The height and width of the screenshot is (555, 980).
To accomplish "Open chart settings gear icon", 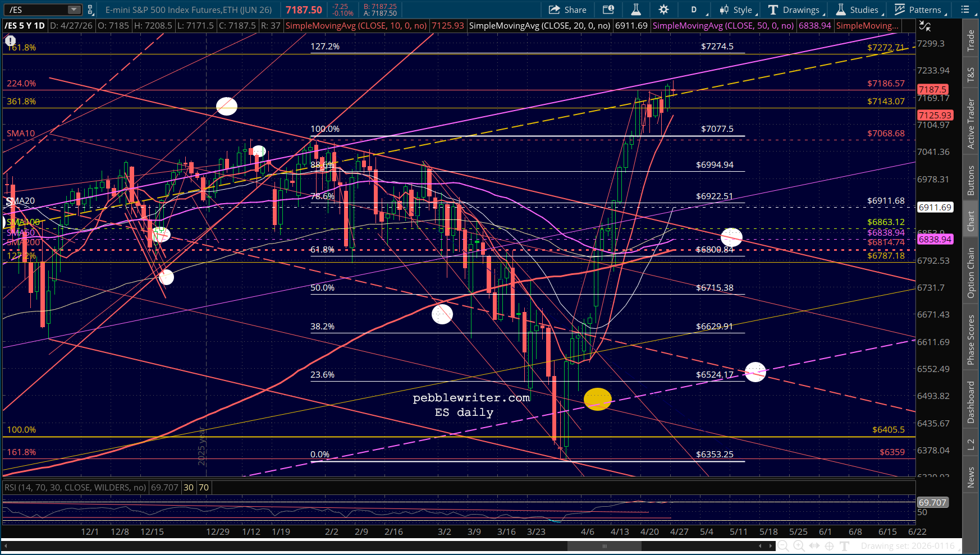I will tap(663, 10).
